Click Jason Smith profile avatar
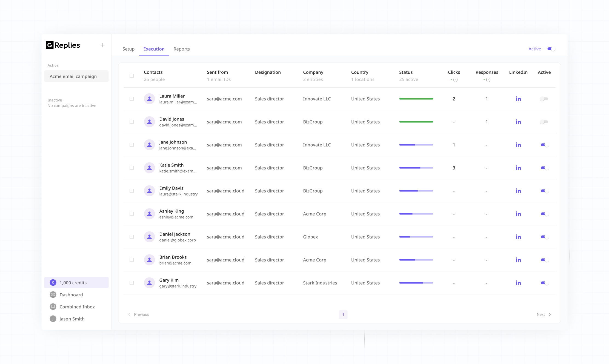This screenshot has width=609, height=364. point(53,319)
